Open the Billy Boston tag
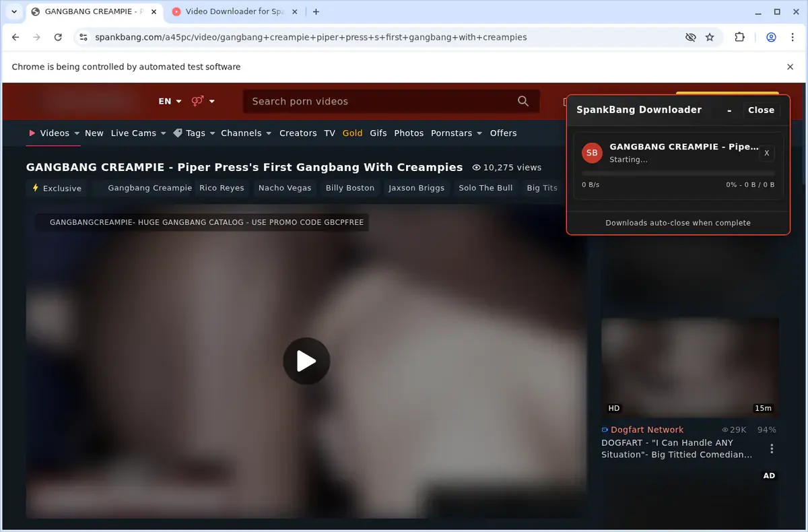Viewport: 808px width, 532px height. click(350, 188)
